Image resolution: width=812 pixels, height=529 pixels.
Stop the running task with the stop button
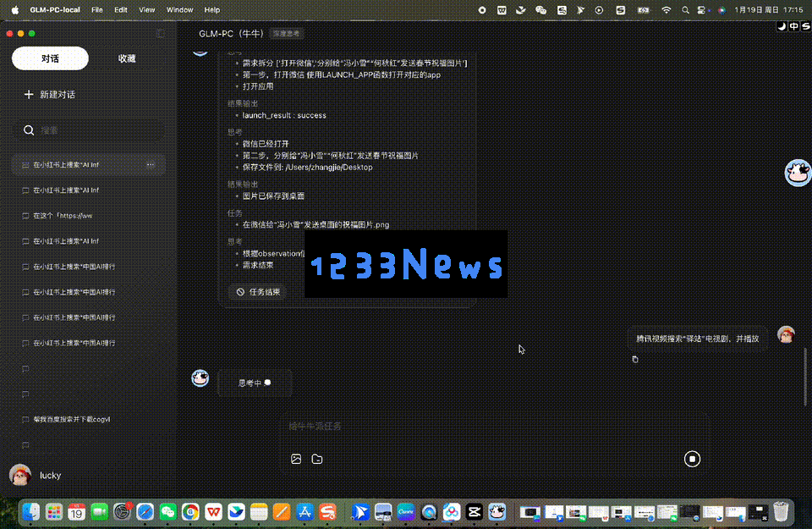pyautogui.click(x=692, y=459)
